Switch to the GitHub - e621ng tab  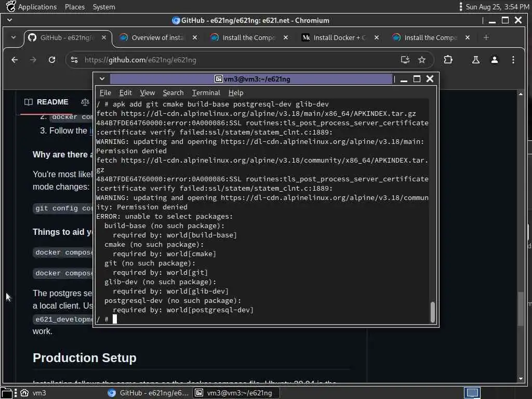pyautogui.click(x=67, y=37)
